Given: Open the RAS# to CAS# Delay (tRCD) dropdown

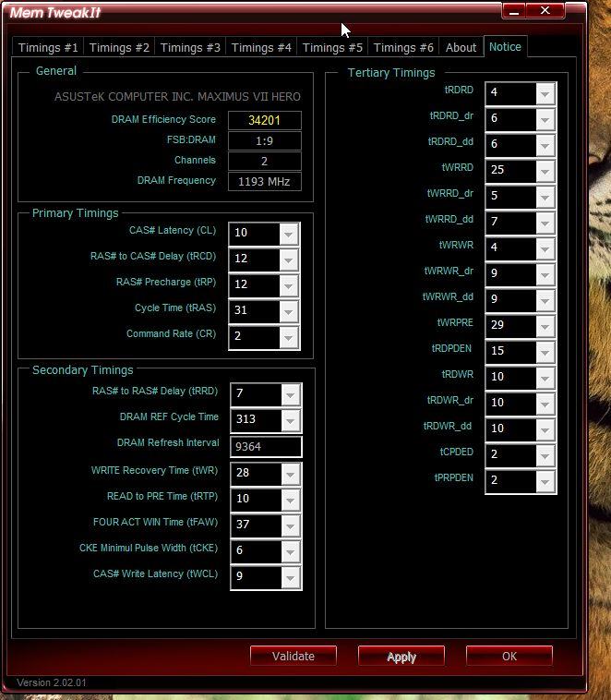Looking at the screenshot, I should coord(288,259).
